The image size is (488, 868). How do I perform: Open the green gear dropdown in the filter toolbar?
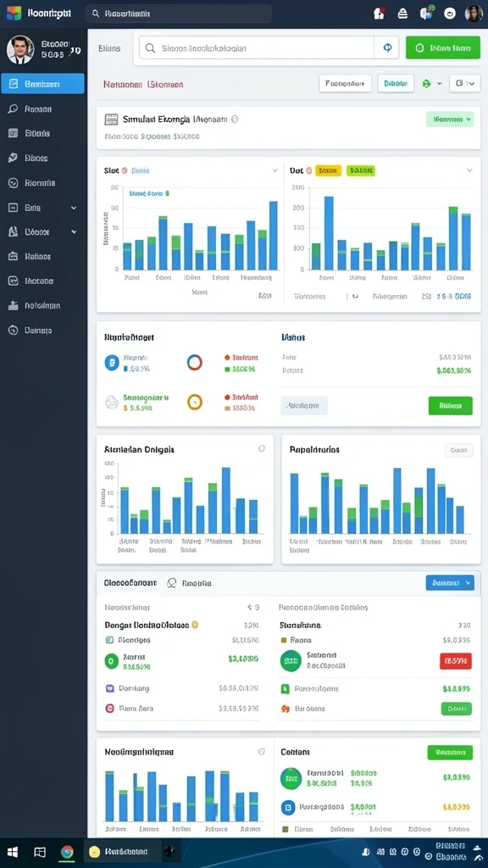click(432, 84)
